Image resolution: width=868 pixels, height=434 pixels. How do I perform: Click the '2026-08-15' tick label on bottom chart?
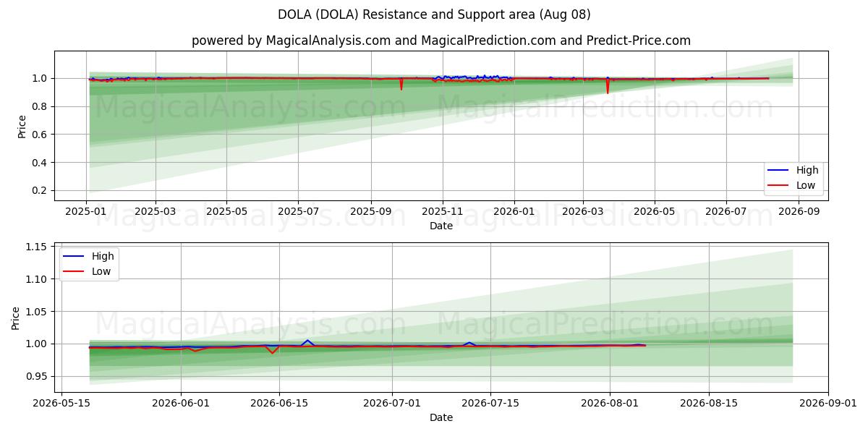[x=709, y=404]
